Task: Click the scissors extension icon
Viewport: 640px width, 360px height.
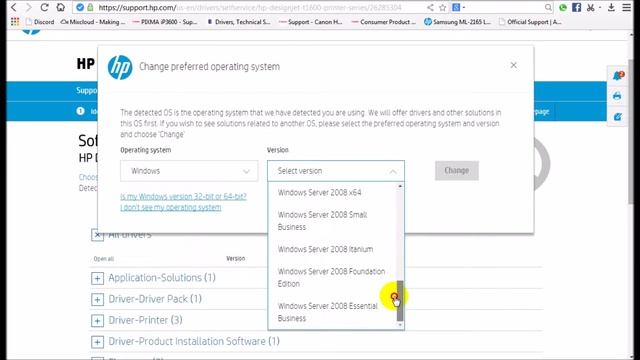Action: point(591,7)
